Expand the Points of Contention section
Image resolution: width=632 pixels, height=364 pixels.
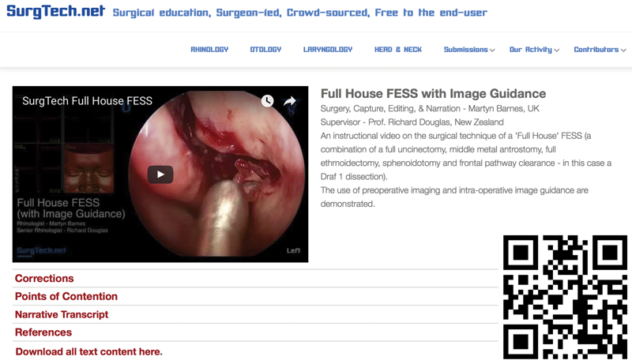[66, 297]
